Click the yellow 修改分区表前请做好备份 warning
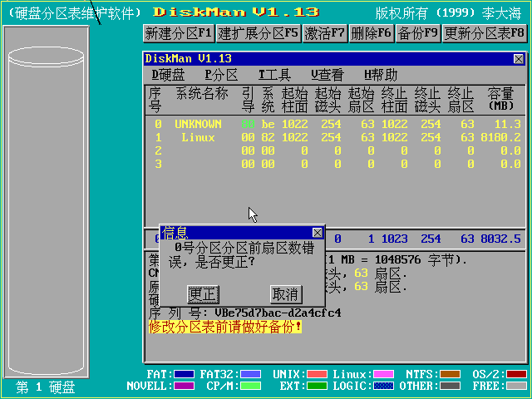Viewport: 532px width, 399px height. point(225,327)
